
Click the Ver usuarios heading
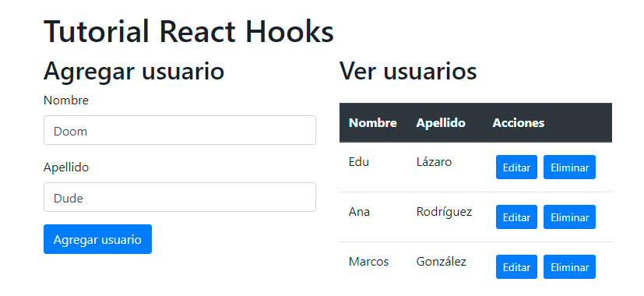coord(408,71)
